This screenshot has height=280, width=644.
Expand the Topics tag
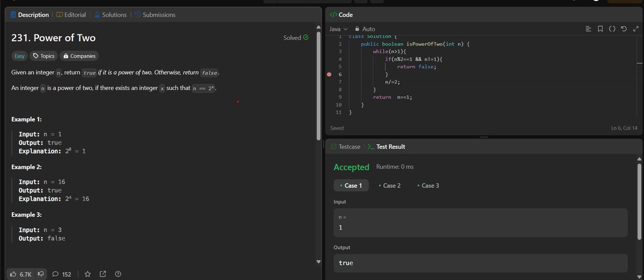pyautogui.click(x=43, y=56)
